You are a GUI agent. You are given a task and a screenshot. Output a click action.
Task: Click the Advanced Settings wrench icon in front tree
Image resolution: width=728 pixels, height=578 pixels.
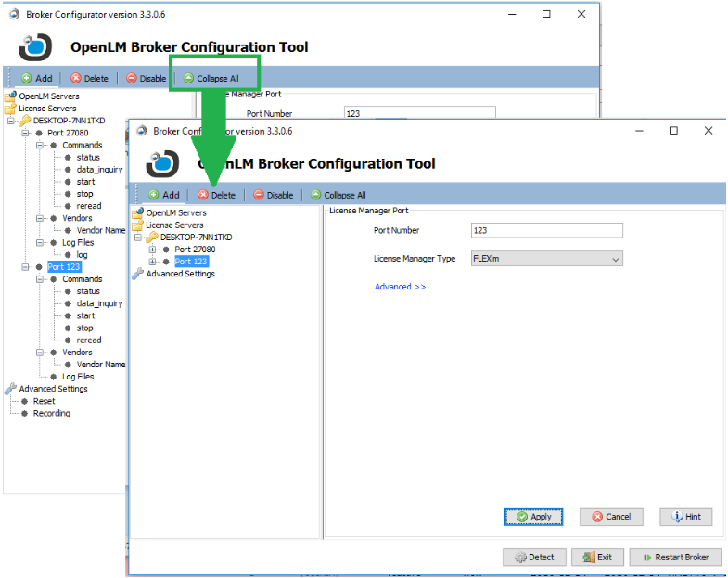pyautogui.click(x=138, y=274)
